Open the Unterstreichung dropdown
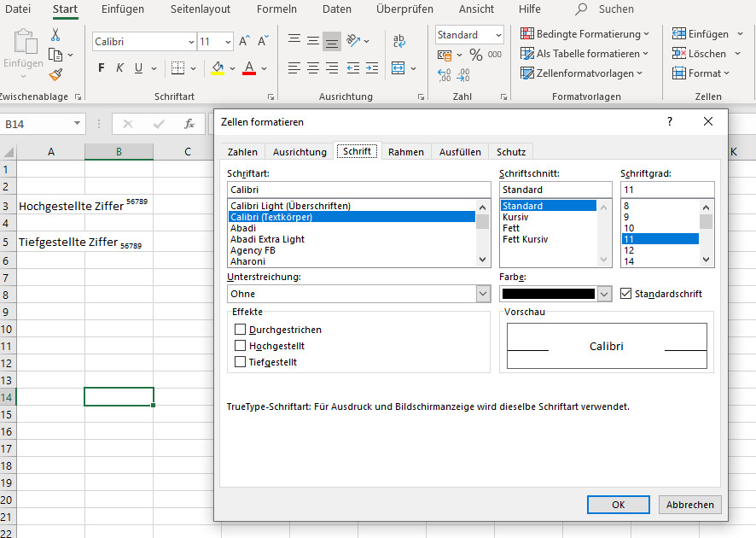Screen dimensions: 756x538 point(482,294)
